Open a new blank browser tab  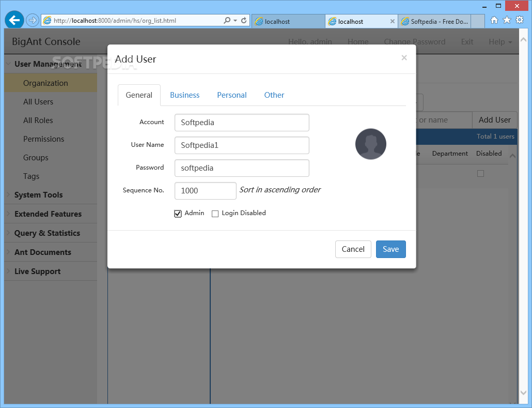pos(478,21)
